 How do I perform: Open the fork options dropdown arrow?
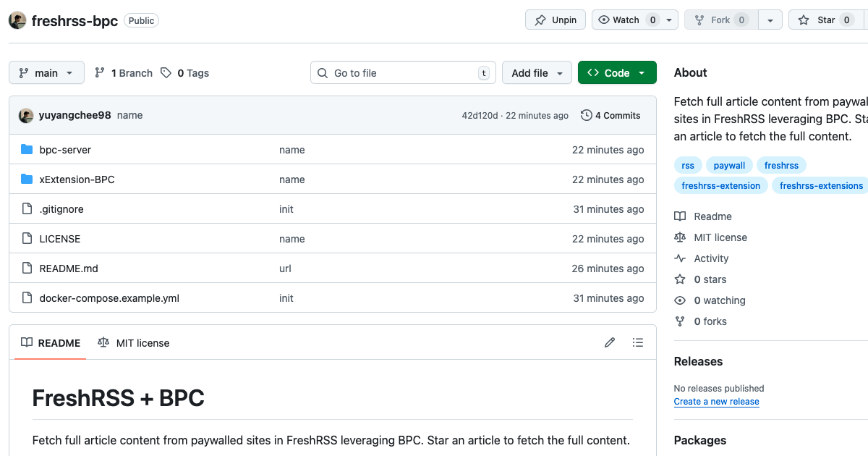pos(770,20)
